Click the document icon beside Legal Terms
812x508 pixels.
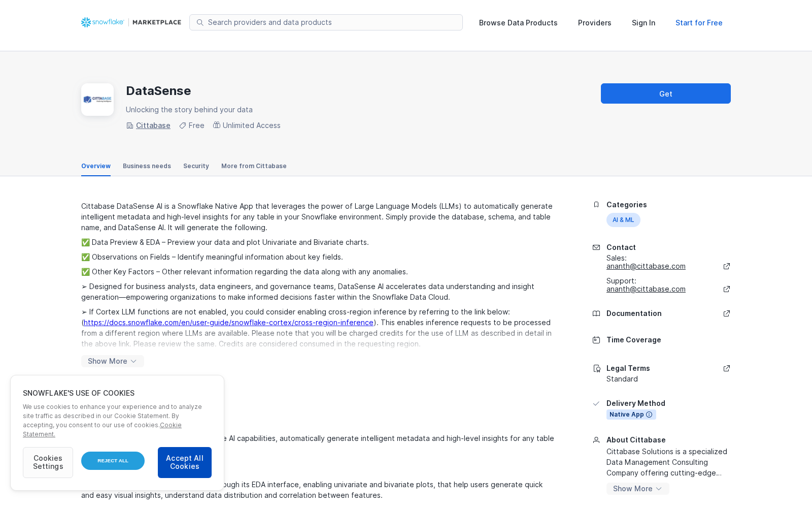pos(596,368)
